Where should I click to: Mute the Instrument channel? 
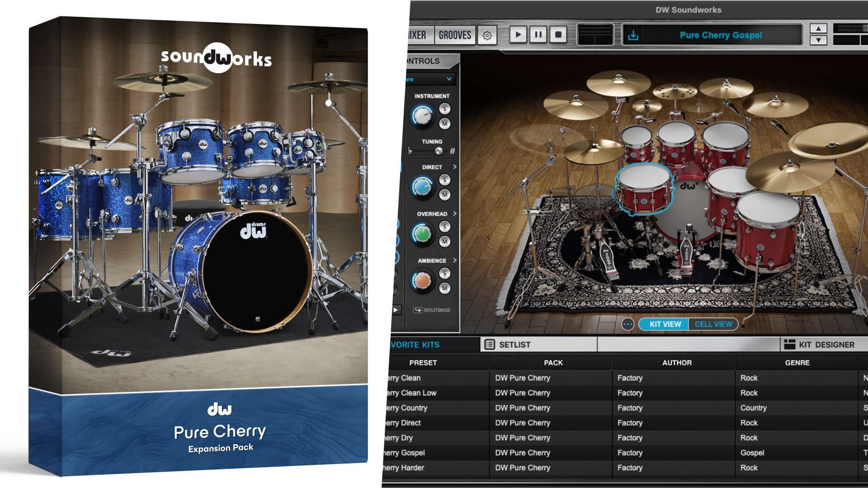click(445, 123)
